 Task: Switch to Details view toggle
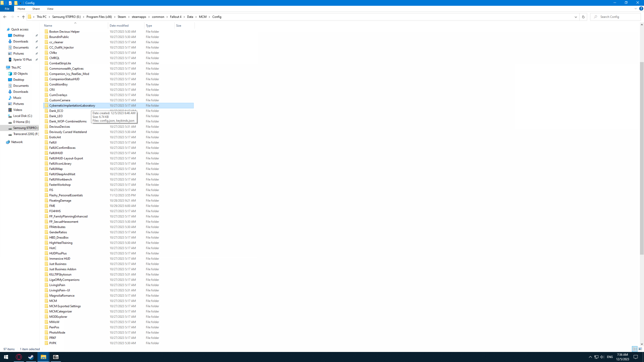coord(635,349)
